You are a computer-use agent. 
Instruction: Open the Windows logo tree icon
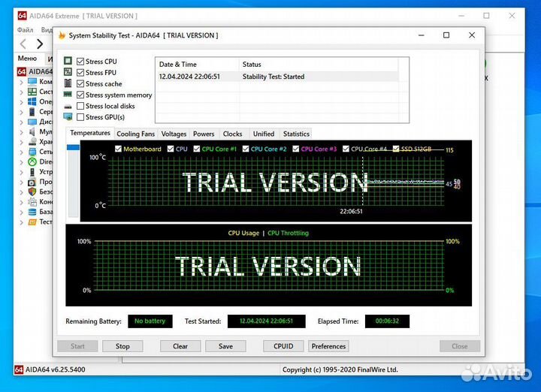click(x=32, y=101)
